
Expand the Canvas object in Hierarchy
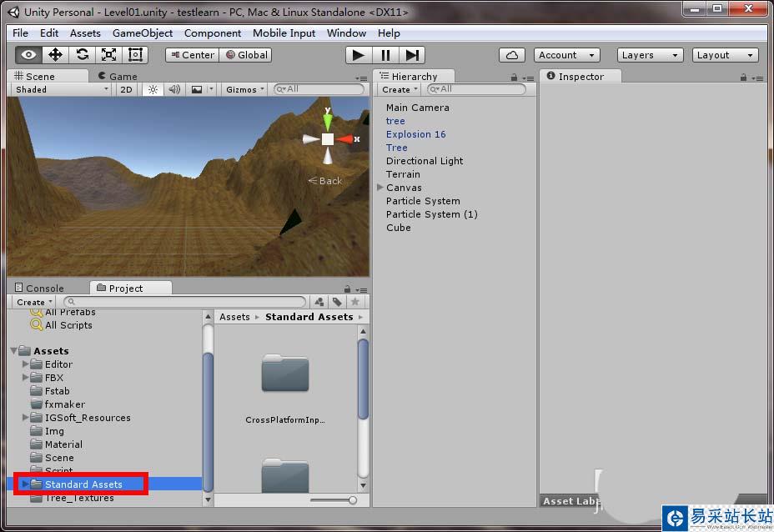click(380, 188)
